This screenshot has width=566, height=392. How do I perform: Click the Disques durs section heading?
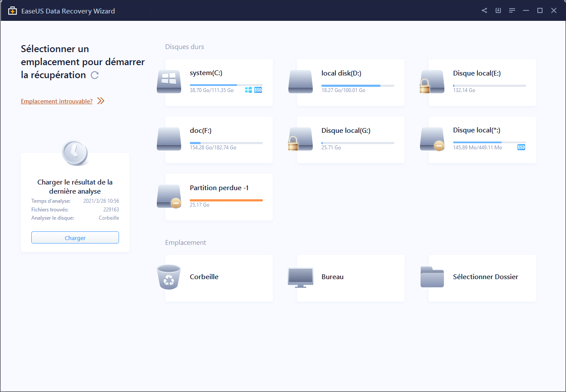[185, 46]
